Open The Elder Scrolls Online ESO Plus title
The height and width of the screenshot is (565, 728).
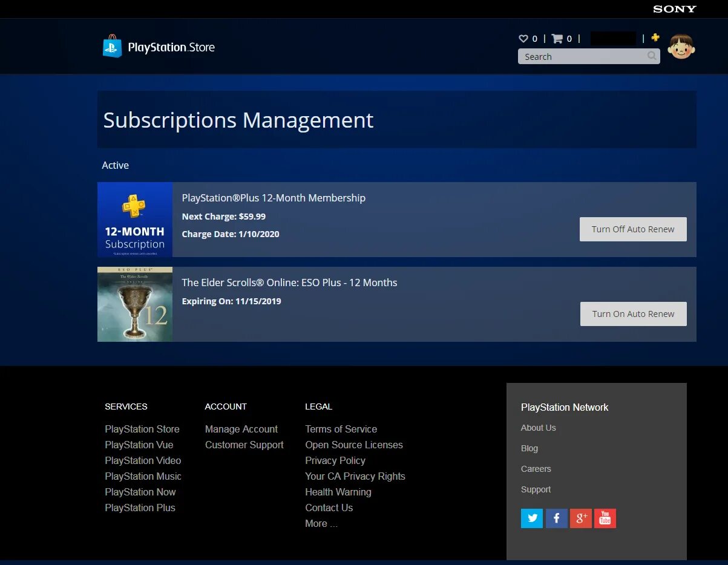(x=290, y=282)
